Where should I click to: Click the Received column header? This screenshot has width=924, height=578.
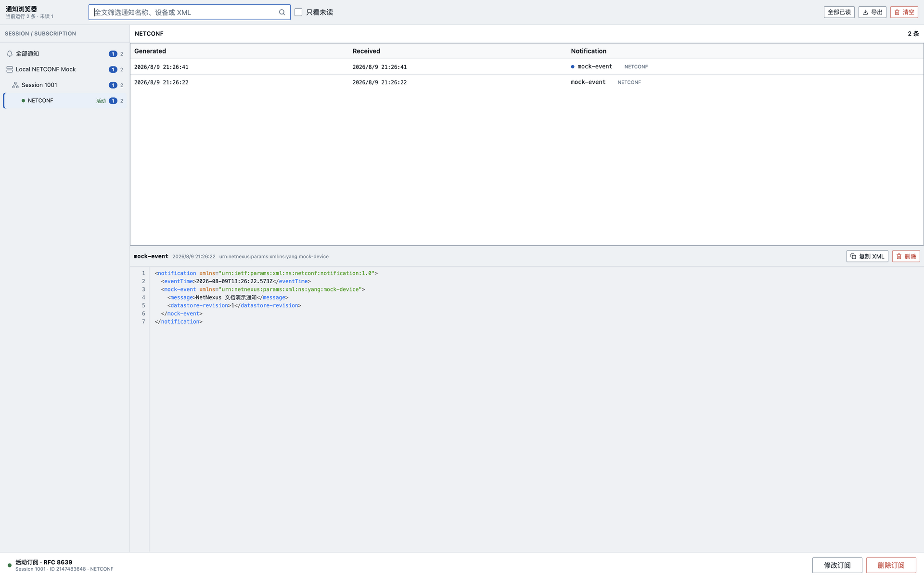[366, 51]
